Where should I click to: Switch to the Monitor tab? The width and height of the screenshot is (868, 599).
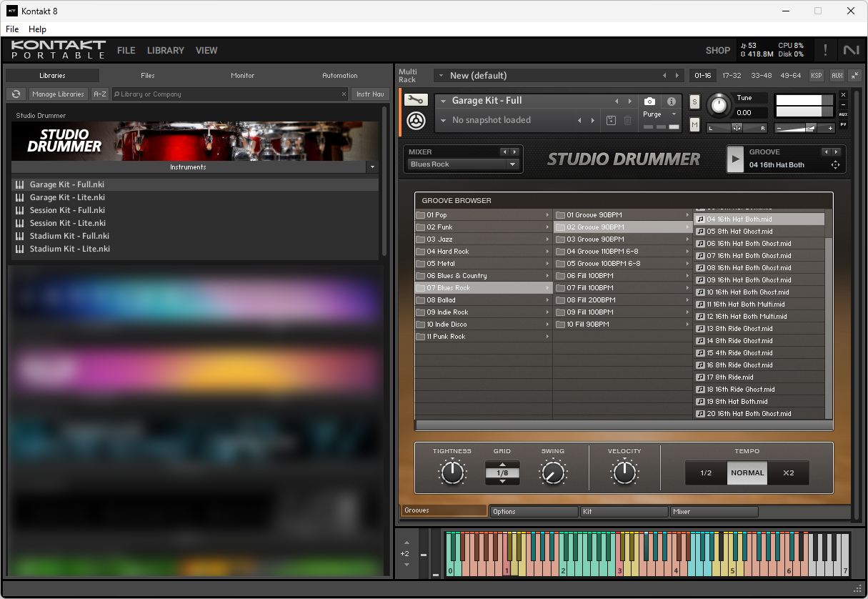[243, 75]
